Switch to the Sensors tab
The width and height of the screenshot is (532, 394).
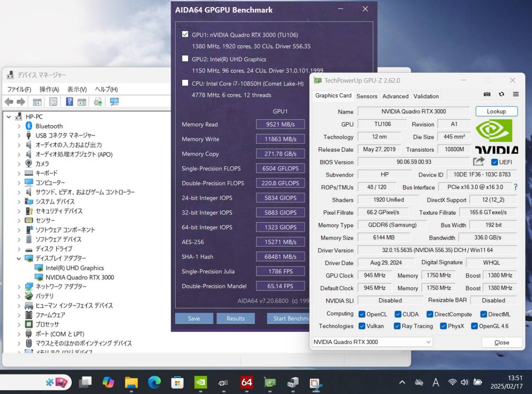point(367,96)
